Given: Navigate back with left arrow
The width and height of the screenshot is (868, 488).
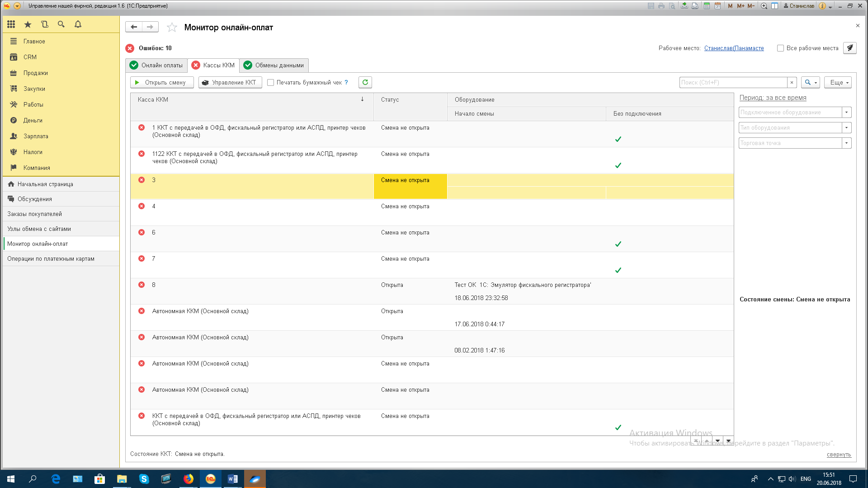Looking at the screenshot, I should (x=134, y=27).
